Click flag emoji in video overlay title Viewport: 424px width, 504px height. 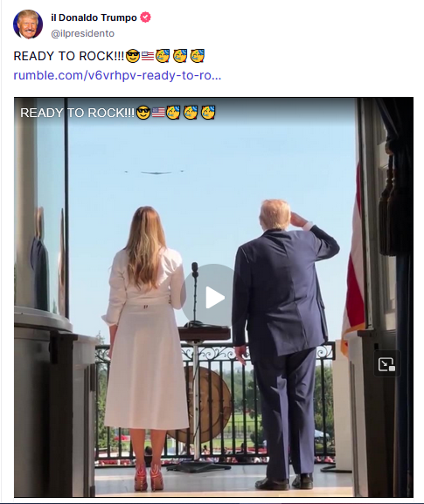pyautogui.click(x=158, y=113)
